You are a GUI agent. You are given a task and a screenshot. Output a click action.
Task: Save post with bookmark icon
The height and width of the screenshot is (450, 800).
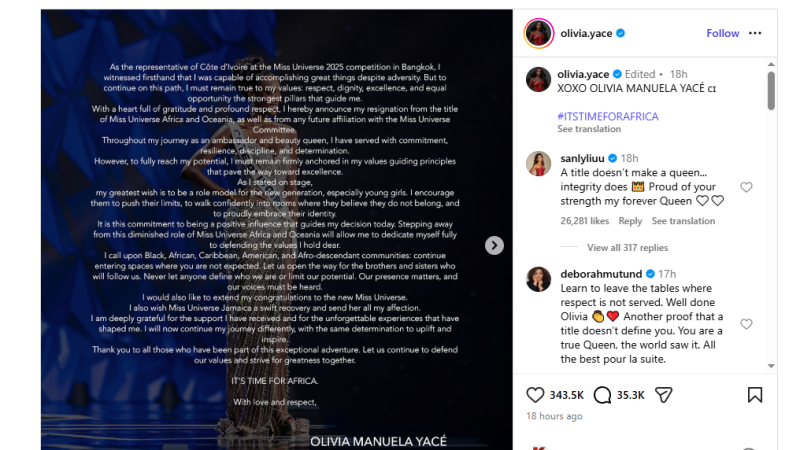pos(755,395)
